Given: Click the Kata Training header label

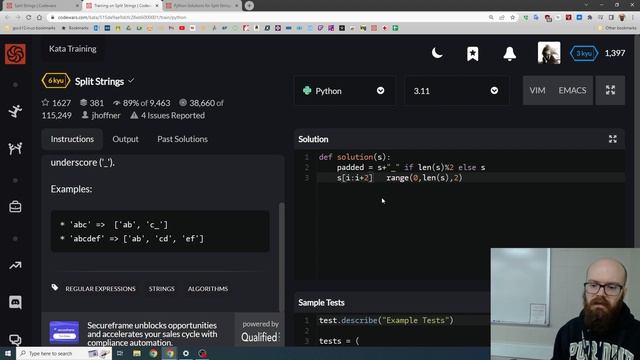Looking at the screenshot, I should coord(73,49).
